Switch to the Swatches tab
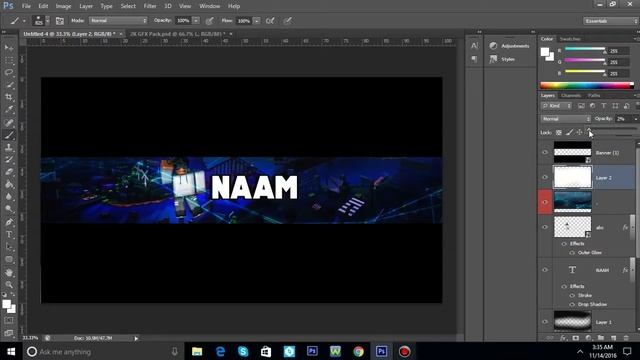Viewport: 640px width, 360px height. pyautogui.click(x=570, y=39)
